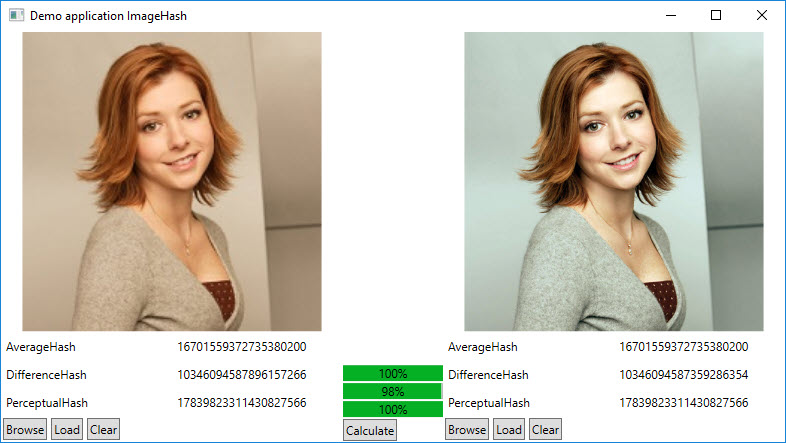Click the application icon in the title bar
The width and height of the screenshot is (786, 443).
click(x=15, y=16)
